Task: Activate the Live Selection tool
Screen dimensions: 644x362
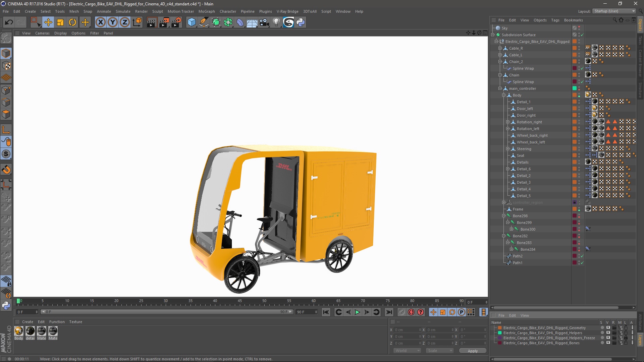Action: 35,22
